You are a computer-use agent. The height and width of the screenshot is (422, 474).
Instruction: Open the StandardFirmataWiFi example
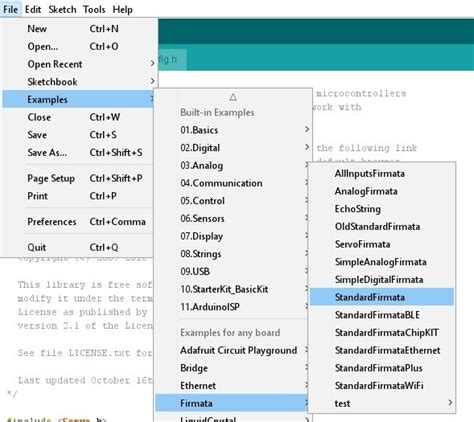tap(382, 385)
